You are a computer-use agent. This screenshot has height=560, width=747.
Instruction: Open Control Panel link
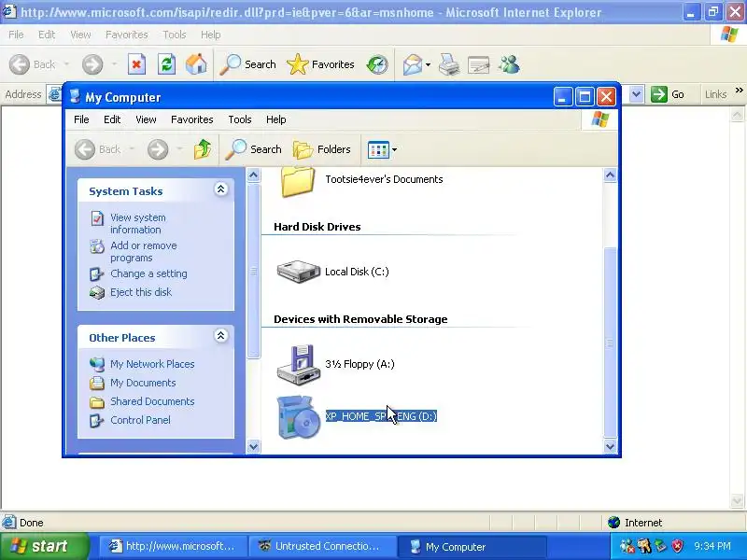tap(140, 420)
